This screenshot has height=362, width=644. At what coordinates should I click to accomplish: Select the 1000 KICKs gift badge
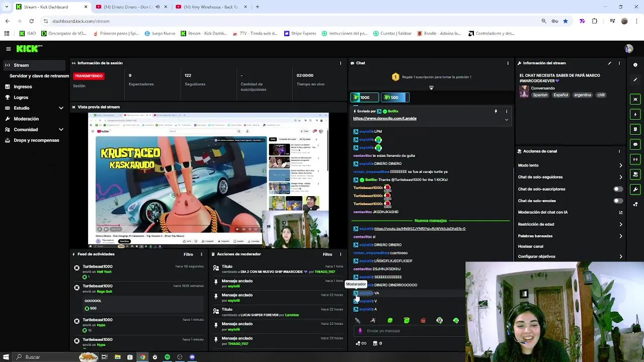point(364,98)
